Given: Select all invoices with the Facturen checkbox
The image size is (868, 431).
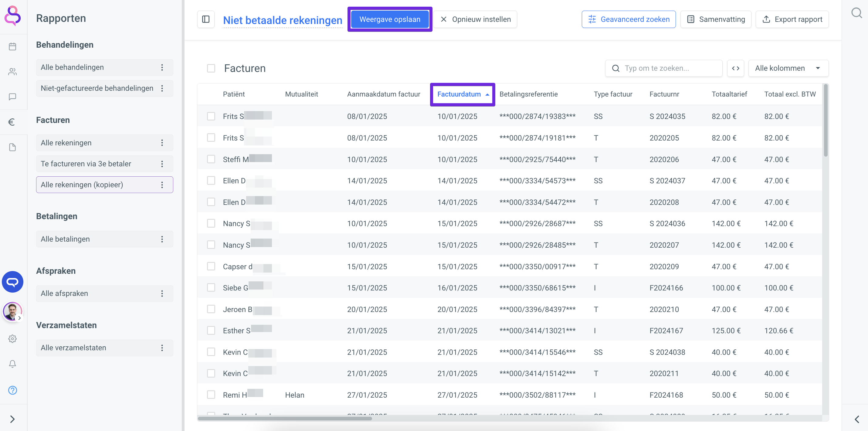Looking at the screenshot, I should [211, 68].
